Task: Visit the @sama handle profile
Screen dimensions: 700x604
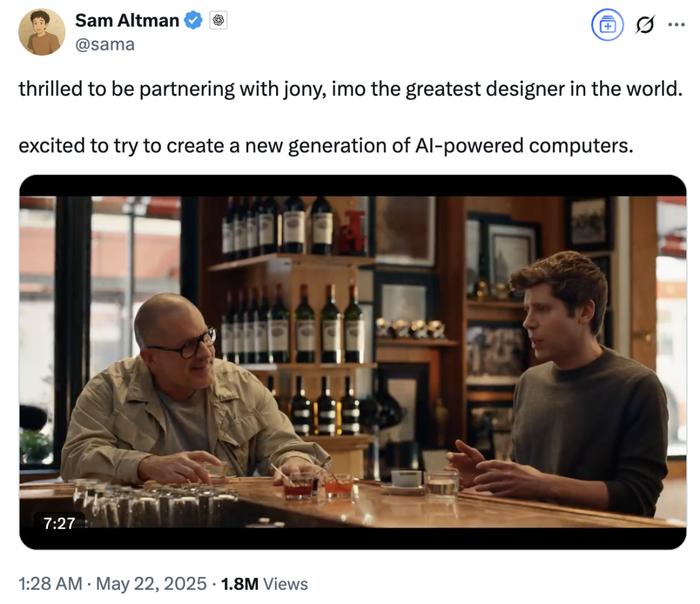Action: tap(105, 45)
